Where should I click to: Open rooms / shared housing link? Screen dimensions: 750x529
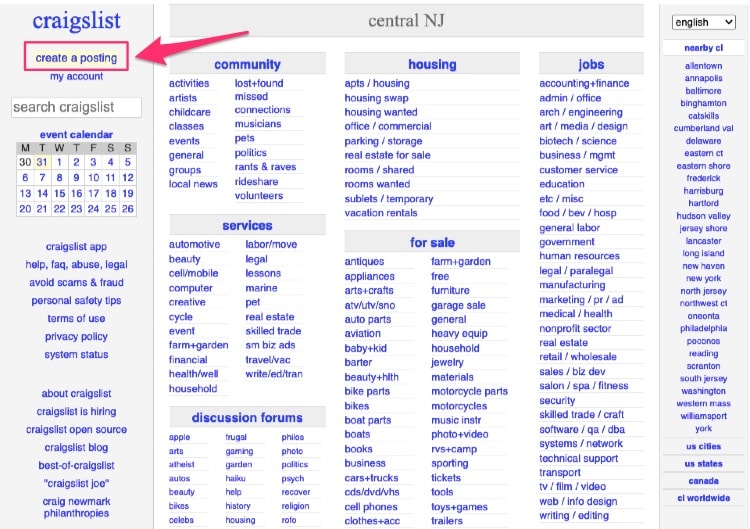tap(379, 170)
